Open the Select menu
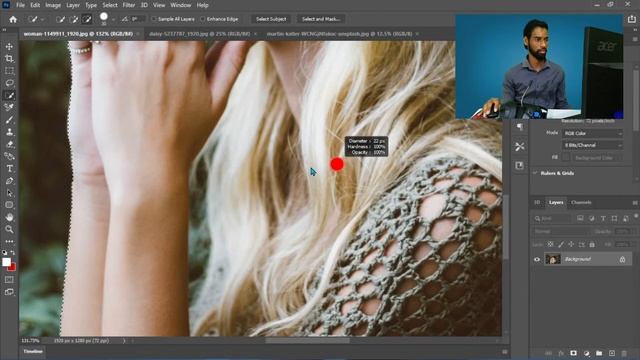Viewport: 640px width, 360px height. pos(110,5)
